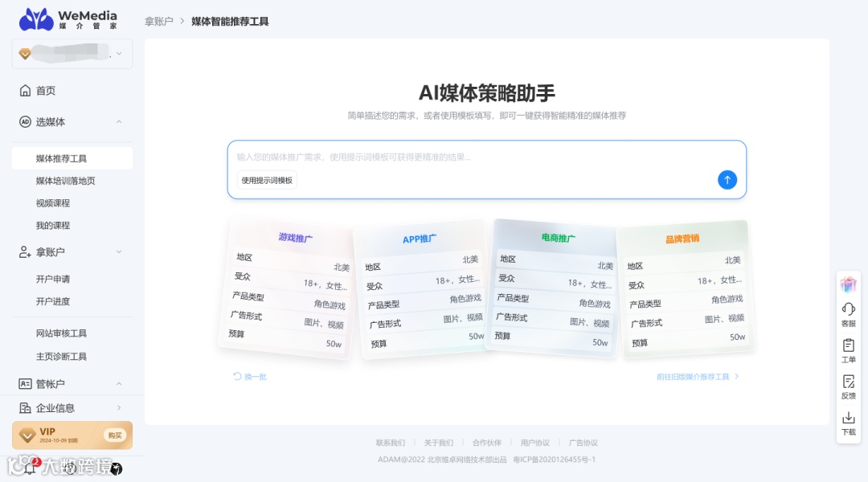868x482 pixels.
Task: Open the 反馈 feedback icon
Action: coord(848,382)
